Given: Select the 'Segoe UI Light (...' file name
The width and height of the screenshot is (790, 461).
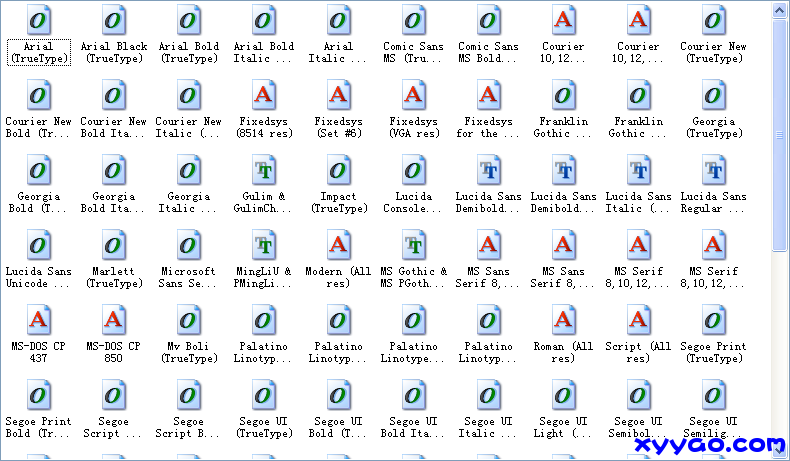Looking at the screenshot, I should click(x=563, y=428).
